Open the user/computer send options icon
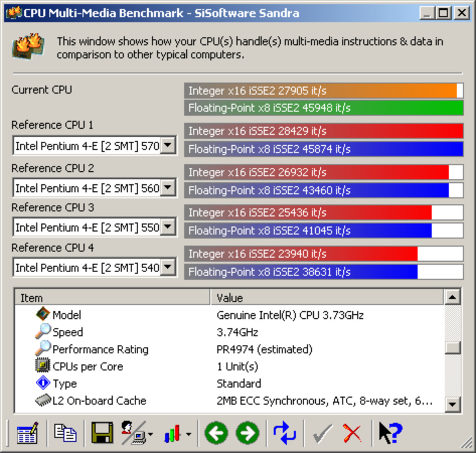The height and width of the screenshot is (453, 476). pos(134,433)
